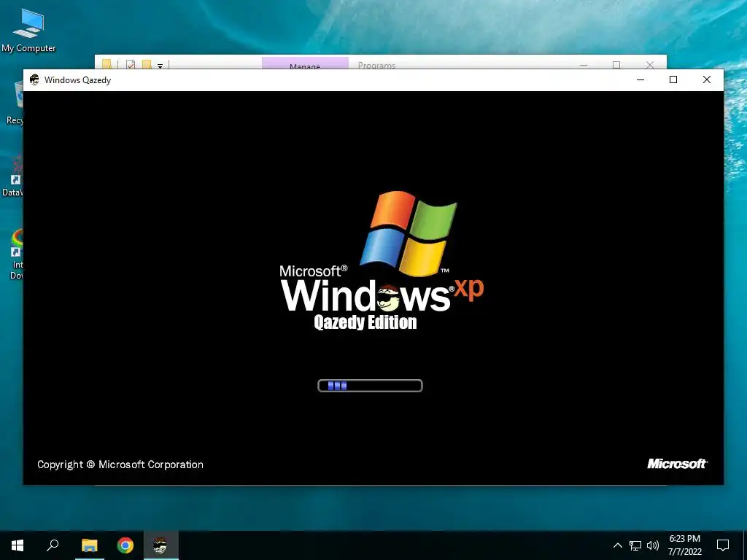Open File Explorer from taskbar
The height and width of the screenshot is (560, 747).
89,545
